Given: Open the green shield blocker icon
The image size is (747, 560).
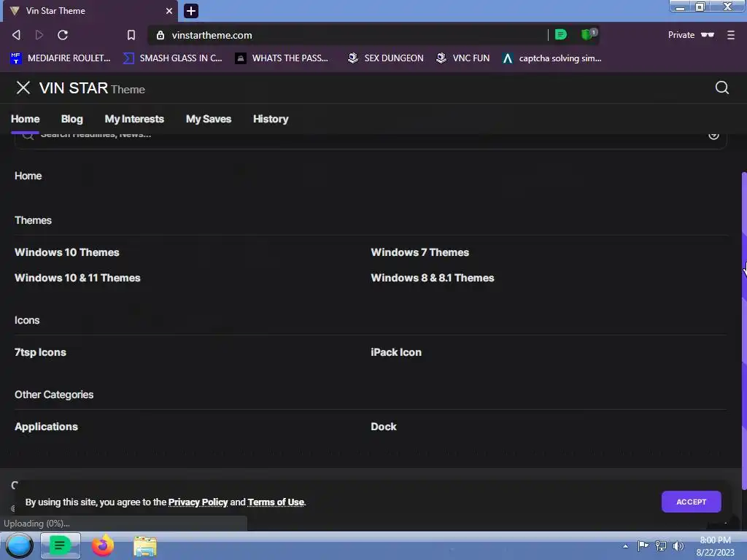Looking at the screenshot, I should click(x=589, y=34).
